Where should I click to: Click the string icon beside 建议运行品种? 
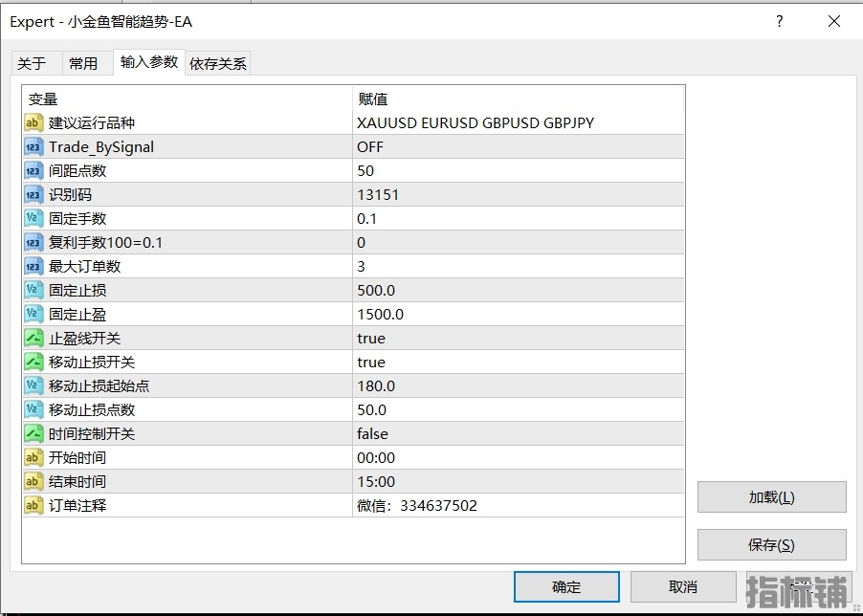pyautogui.click(x=33, y=122)
